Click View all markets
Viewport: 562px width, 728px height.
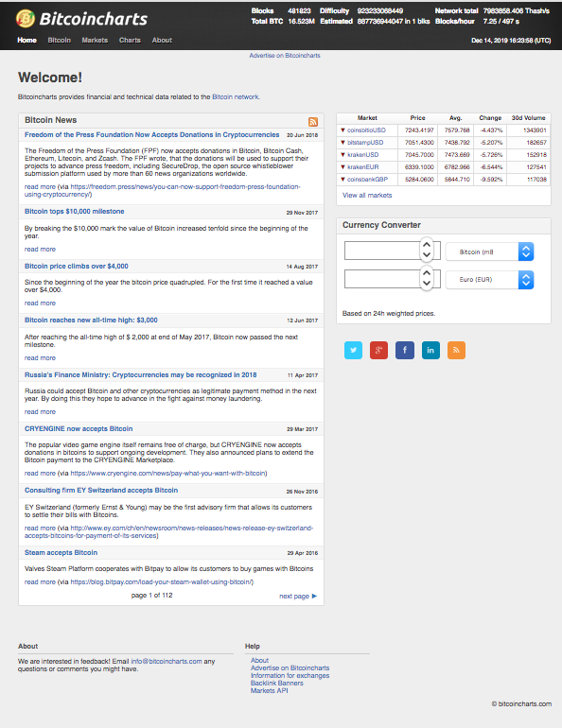click(367, 196)
